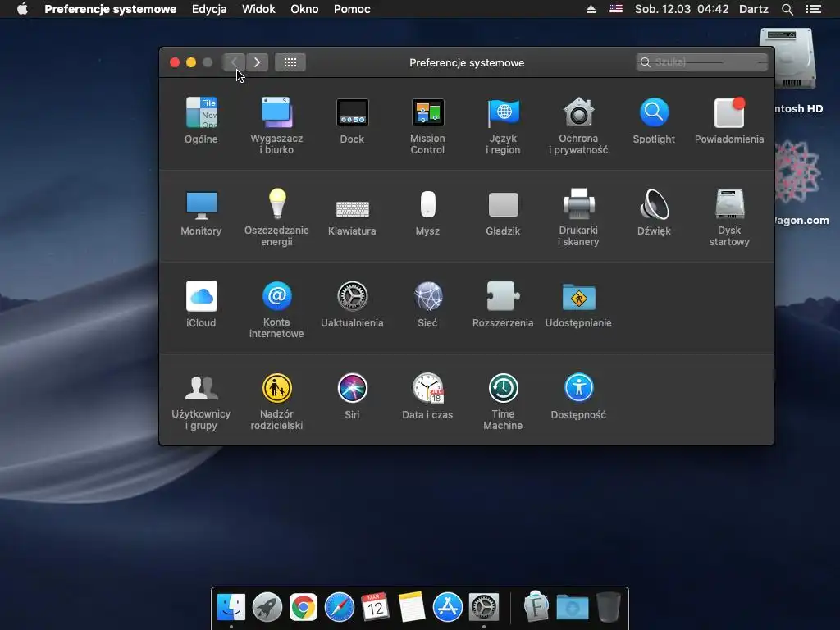Click the yellow minimize window button
This screenshot has height=630, width=840.
tap(190, 62)
